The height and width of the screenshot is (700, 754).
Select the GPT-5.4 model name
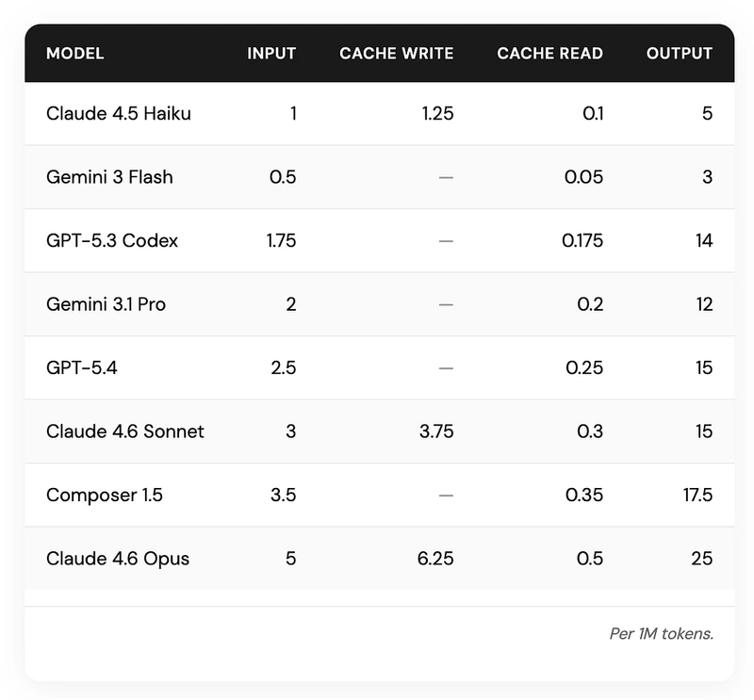pos(82,367)
